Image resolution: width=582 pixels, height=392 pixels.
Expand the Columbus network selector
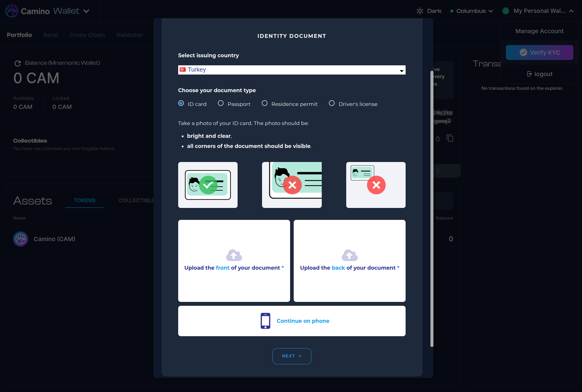click(x=472, y=11)
